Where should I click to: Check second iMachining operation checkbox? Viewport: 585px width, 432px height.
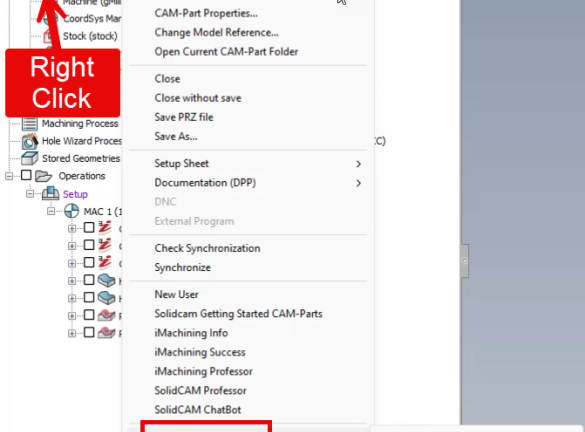pos(89,245)
